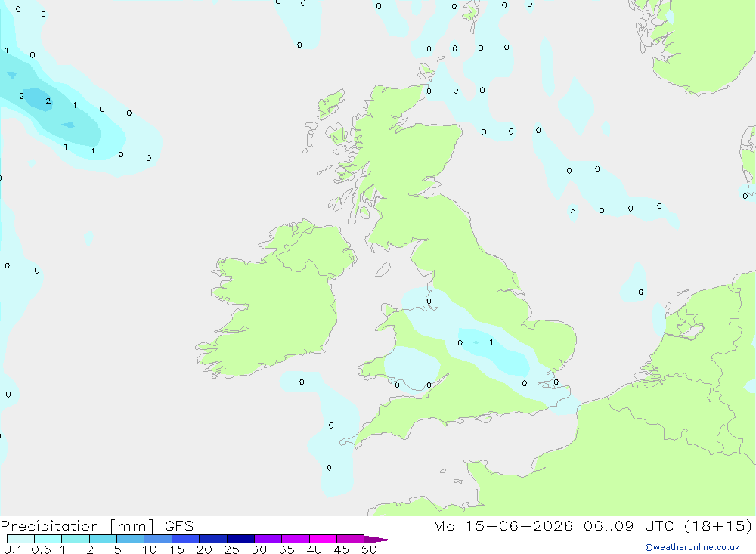Click the 25–30 mm legend swatch

pos(240,539)
